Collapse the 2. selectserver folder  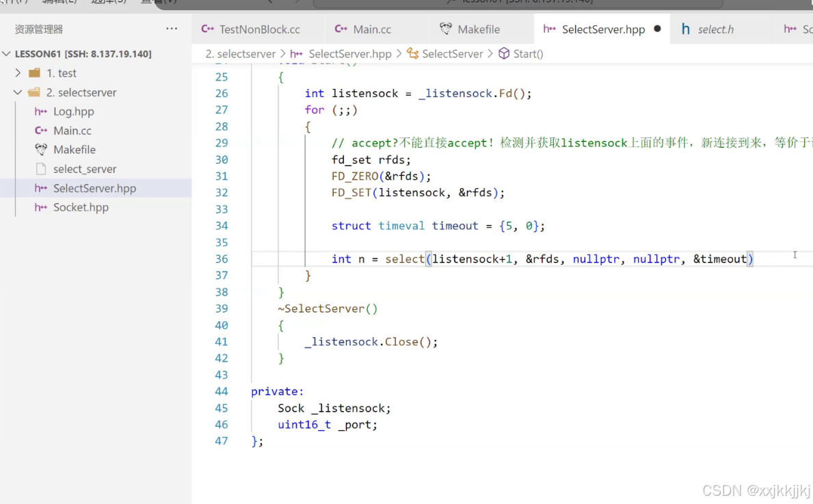[18, 92]
